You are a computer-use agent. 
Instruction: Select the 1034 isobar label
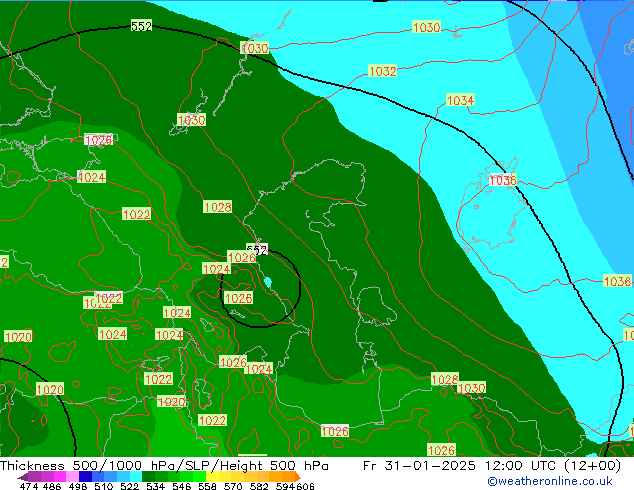[x=460, y=100]
